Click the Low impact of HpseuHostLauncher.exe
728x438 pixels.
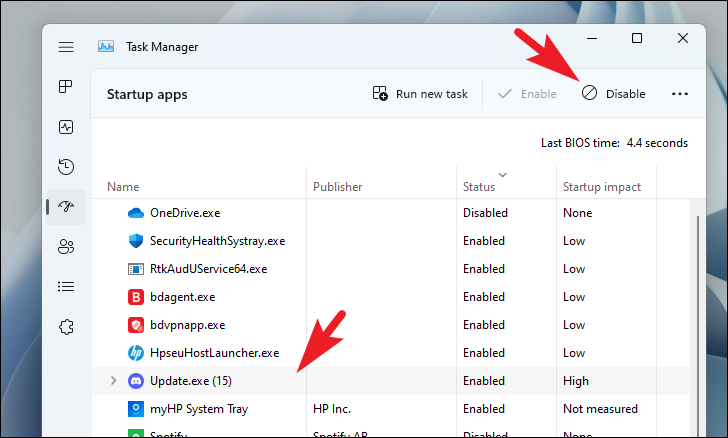click(574, 353)
